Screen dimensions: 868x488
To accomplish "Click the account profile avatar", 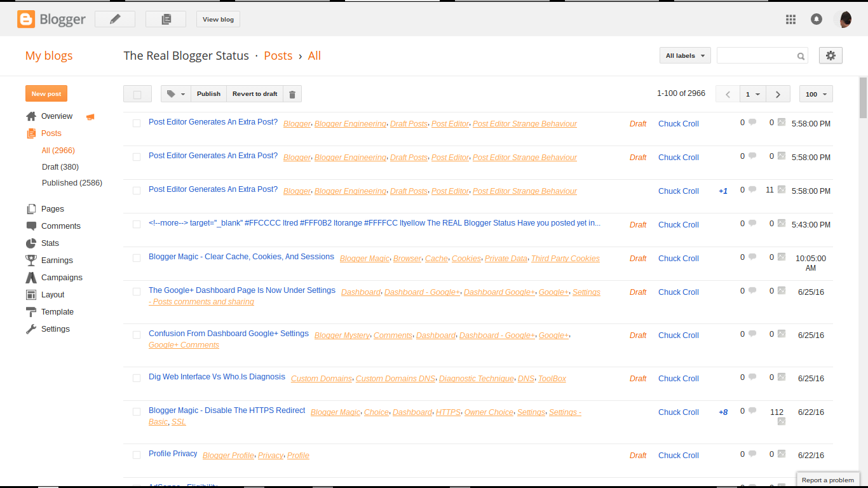I will [843, 19].
